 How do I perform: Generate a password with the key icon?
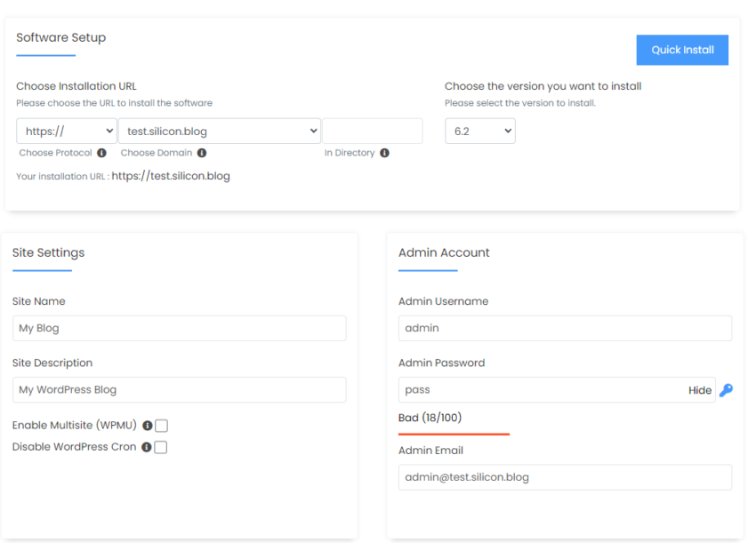[x=726, y=390]
